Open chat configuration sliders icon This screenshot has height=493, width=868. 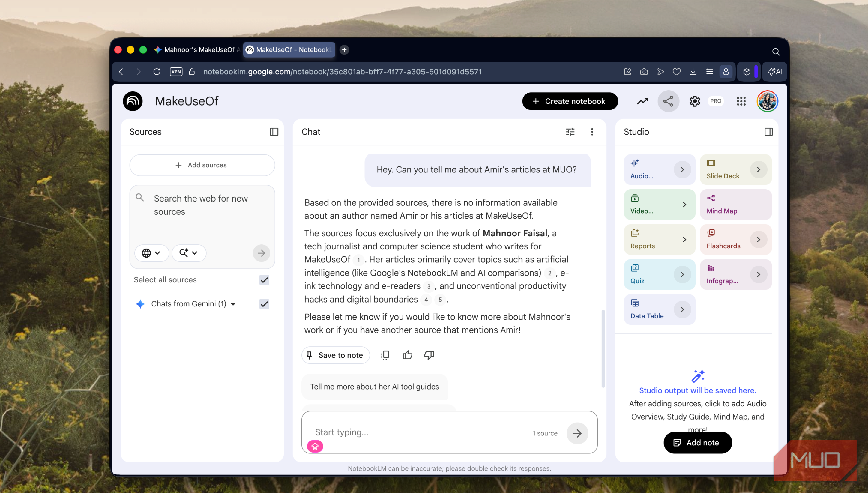click(570, 132)
